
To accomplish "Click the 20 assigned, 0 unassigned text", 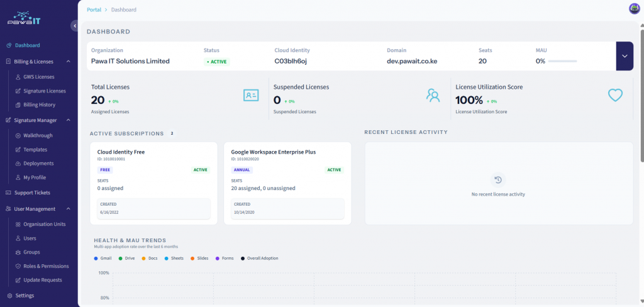I will (264, 188).
